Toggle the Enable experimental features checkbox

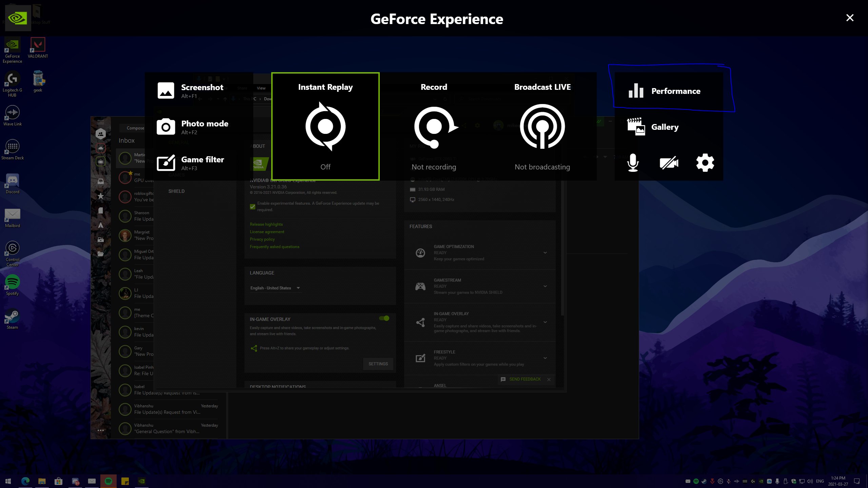pos(253,206)
